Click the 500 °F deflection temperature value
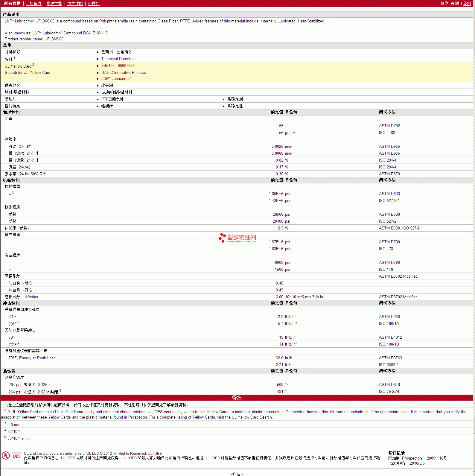This screenshot has width=475, height=476. (x=283, y=385)
